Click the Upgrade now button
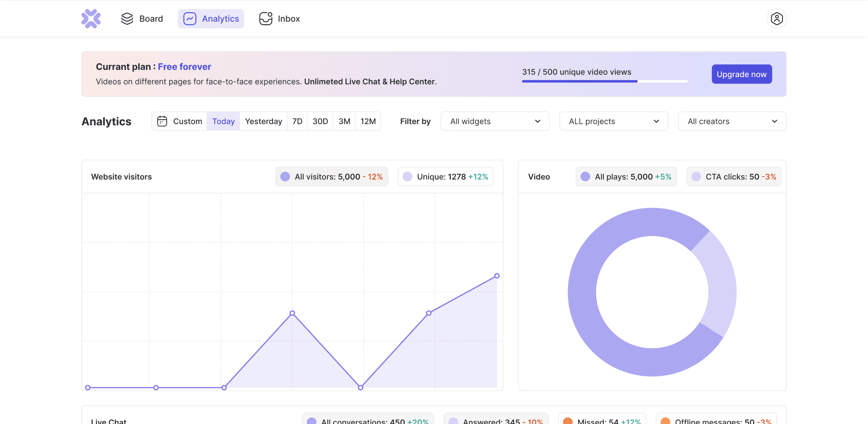 coord(741,74)
